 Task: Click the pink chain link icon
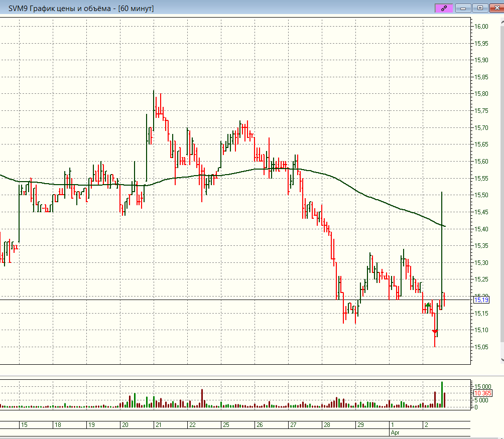coord(444,8)
